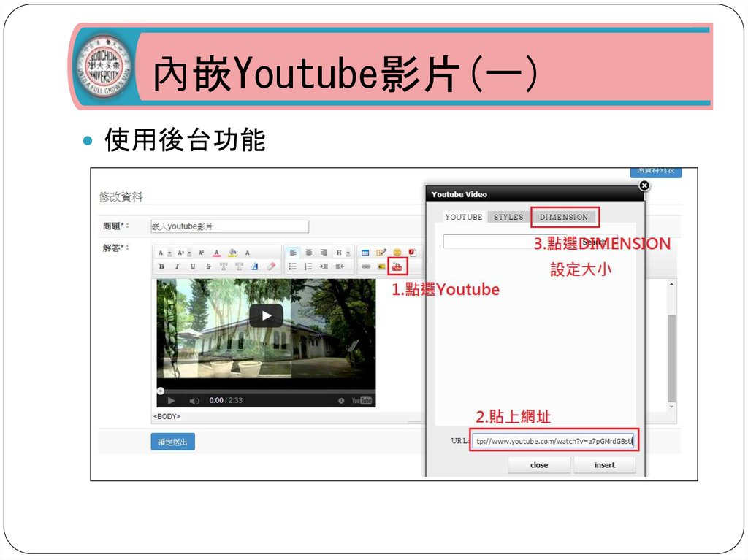
Task: Insert a numbered list
Action: point(308,266)
